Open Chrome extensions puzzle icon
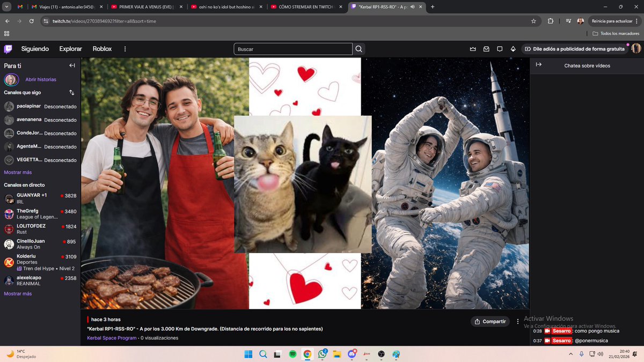 551,21
